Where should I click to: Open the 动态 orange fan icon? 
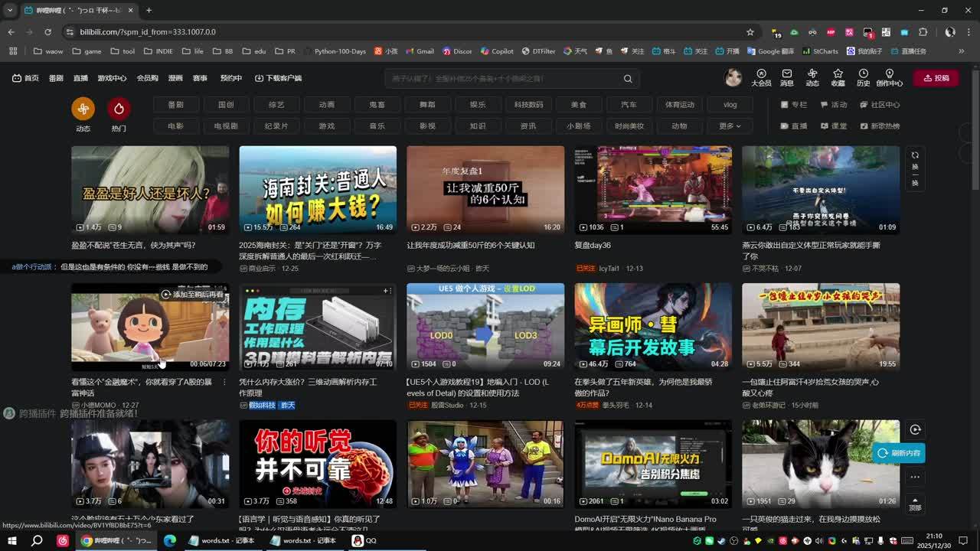click(x=83, y=109)
